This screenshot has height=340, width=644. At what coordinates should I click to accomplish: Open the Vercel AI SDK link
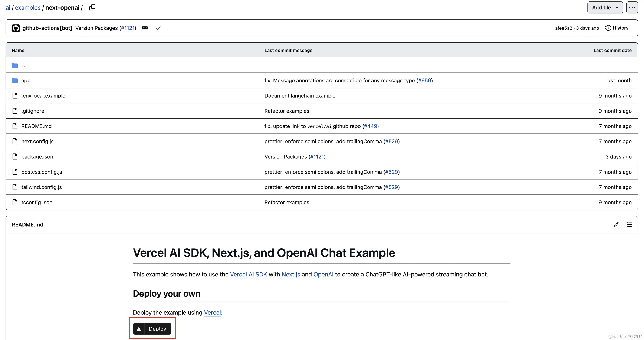pyautogui.click(x=248, y=275)
